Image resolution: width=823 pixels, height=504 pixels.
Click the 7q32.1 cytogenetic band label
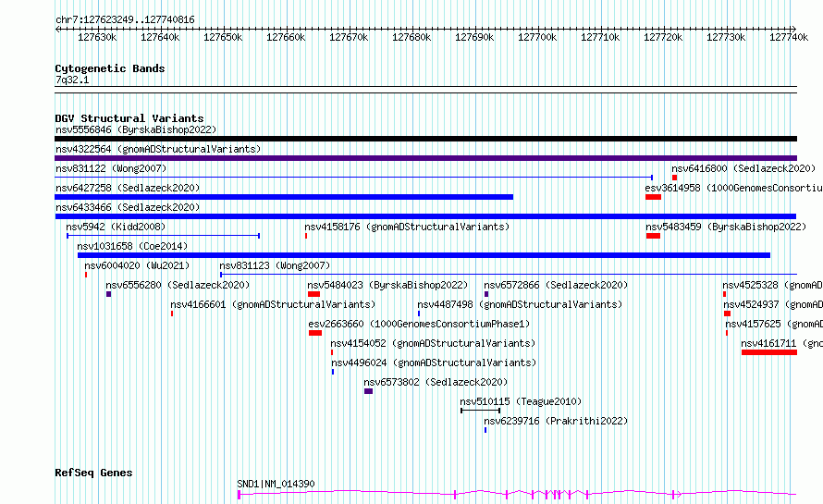click(x=72, y=80)
